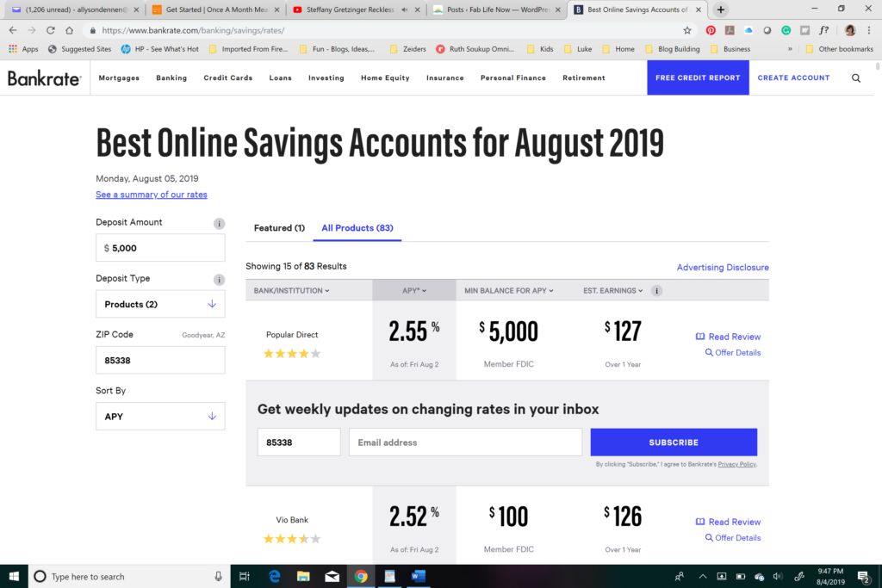Focus the Windows search box
This screenshot has width=882, height=588.
point(129,576)
